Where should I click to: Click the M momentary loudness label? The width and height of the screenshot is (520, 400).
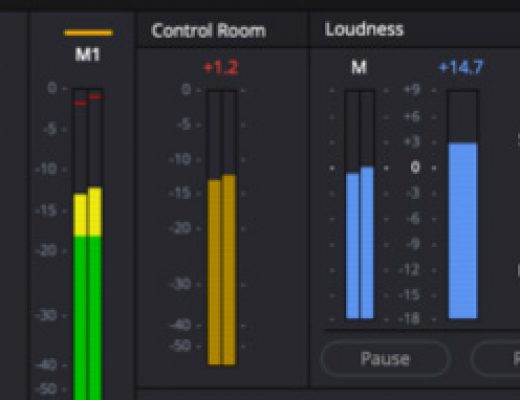(x=359, y=67)
